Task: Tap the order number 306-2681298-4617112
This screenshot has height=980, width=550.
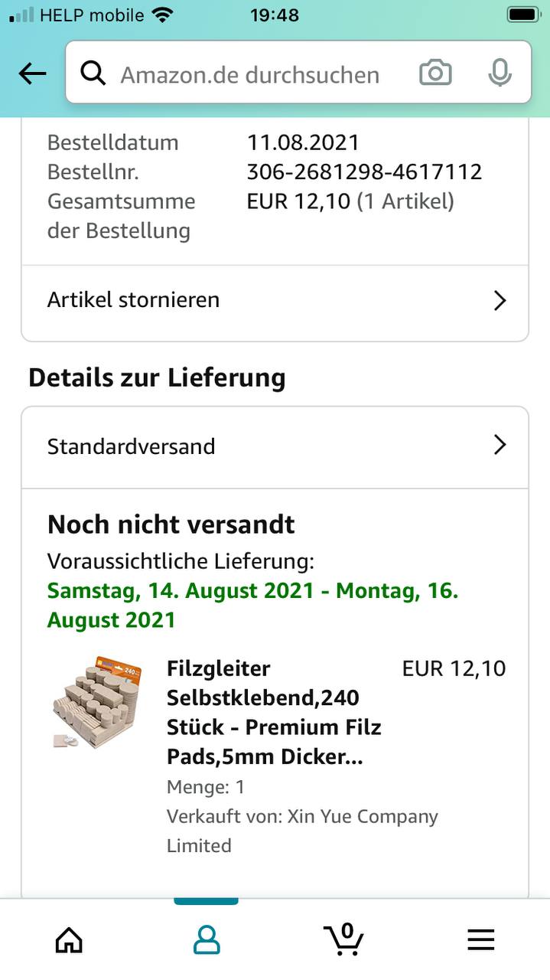Action: point(364,171)
